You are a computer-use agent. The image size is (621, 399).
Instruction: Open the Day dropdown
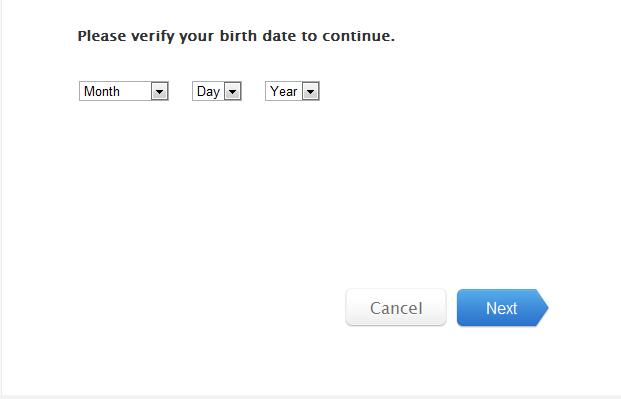(x=217, y=91)
